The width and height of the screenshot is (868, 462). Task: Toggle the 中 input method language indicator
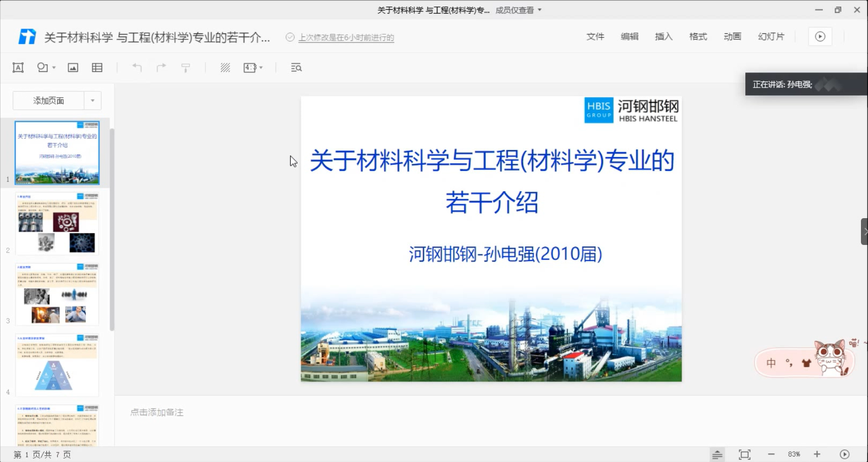point(771,363)
